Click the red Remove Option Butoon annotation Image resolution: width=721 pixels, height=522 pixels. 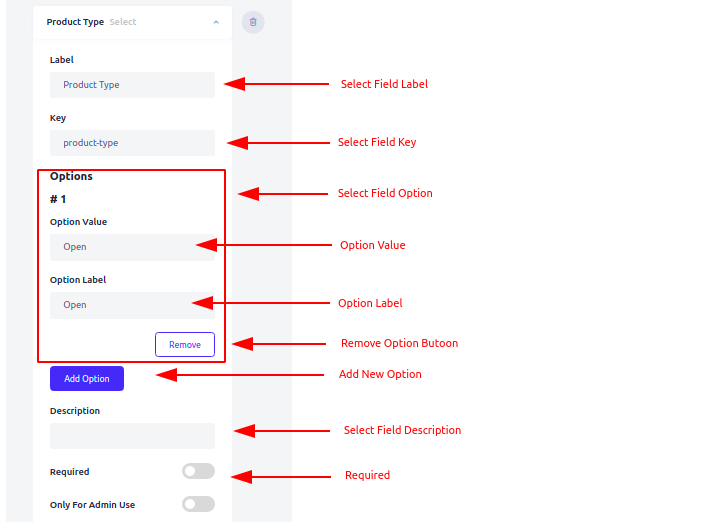tap(400, 344)
